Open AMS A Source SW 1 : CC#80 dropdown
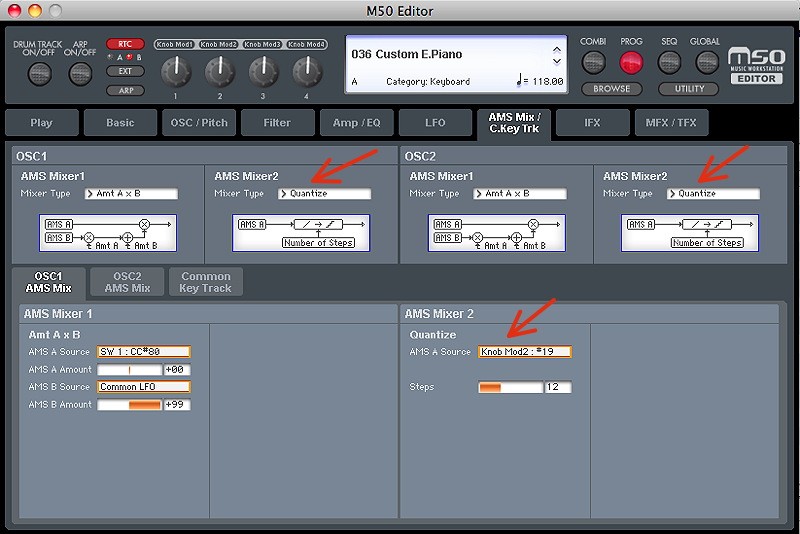The image size is (800, 534). point(144,352)
